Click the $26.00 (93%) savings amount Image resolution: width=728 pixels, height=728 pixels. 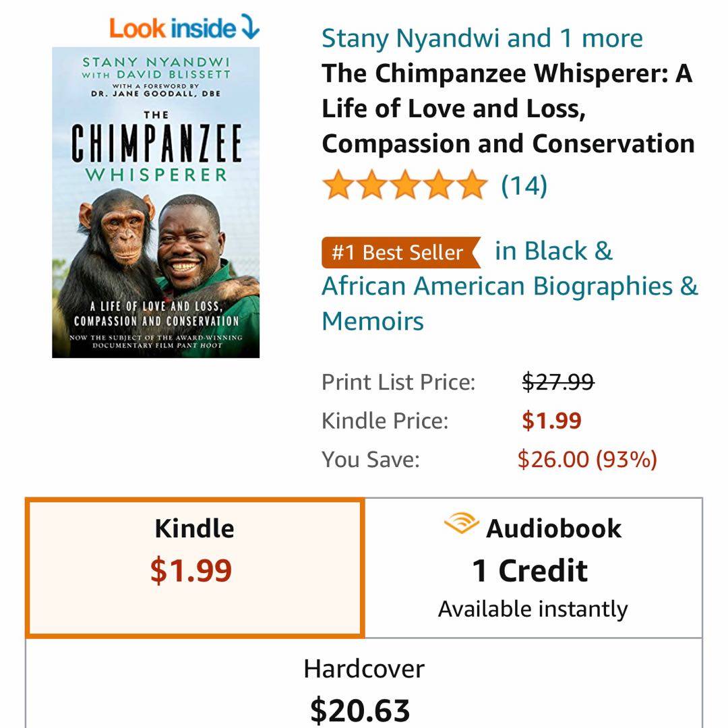point(586,459)
